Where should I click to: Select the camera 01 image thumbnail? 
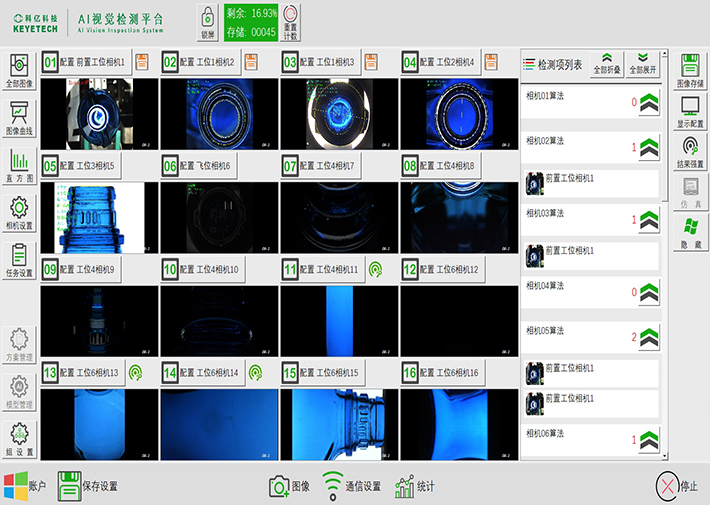pos(99,114)
